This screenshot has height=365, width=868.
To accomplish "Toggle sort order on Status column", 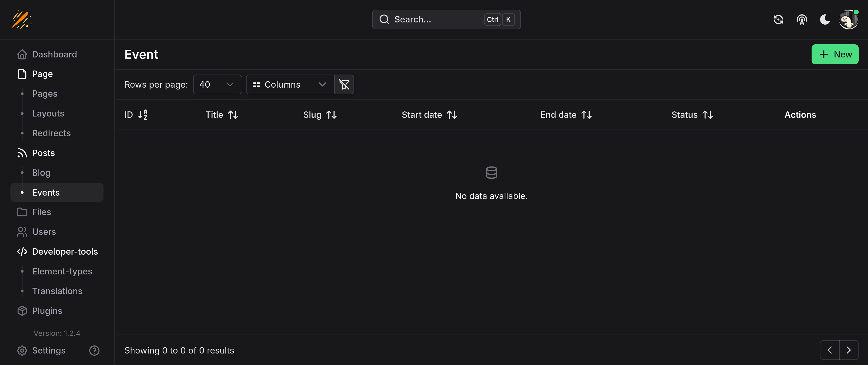I will click(708, 115).
